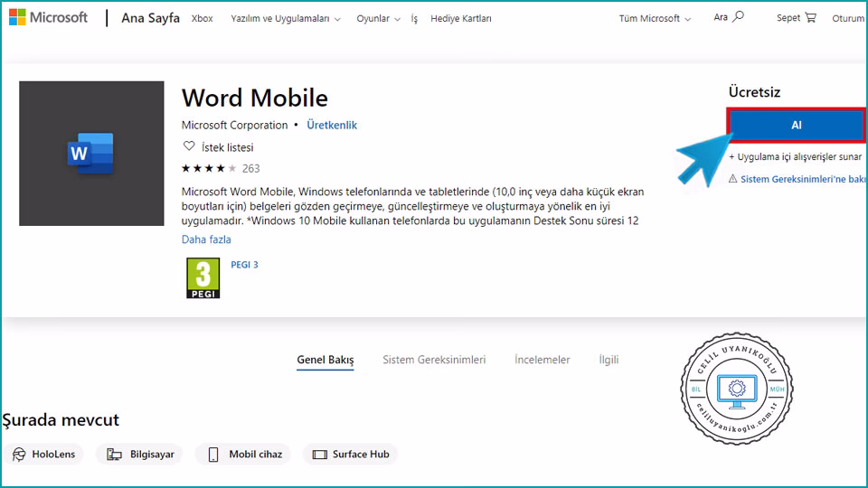Screen dimensions: 868x488
Task: Open the Sepet shopping cart icon
Action: point(810,18)
